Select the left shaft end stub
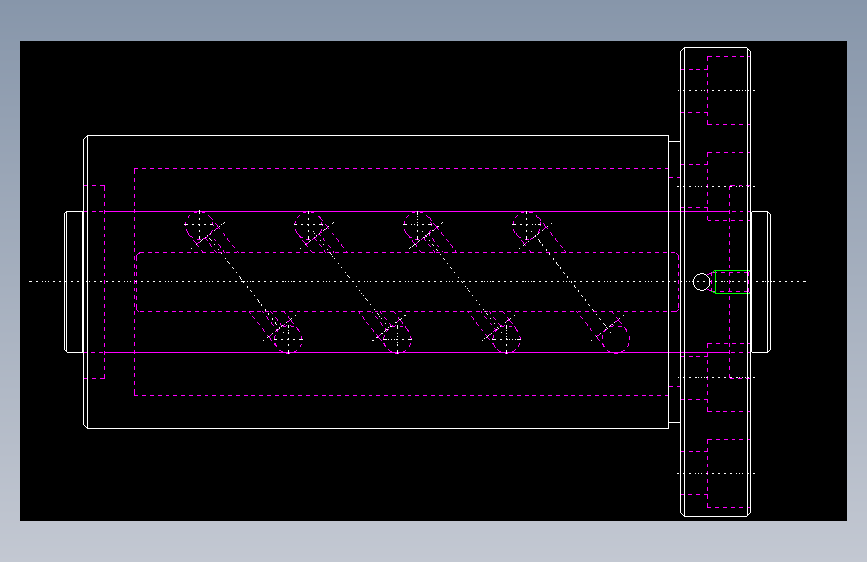Image resolution: width=867 pixels, height=562 pixels. pos(74,282)
